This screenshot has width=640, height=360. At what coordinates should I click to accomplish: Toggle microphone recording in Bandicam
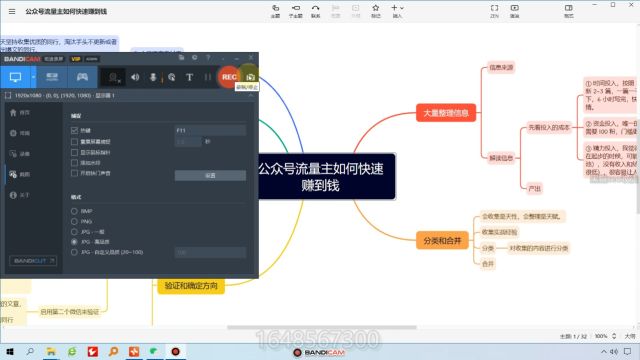pyautogui.click(x=153, y=77)
